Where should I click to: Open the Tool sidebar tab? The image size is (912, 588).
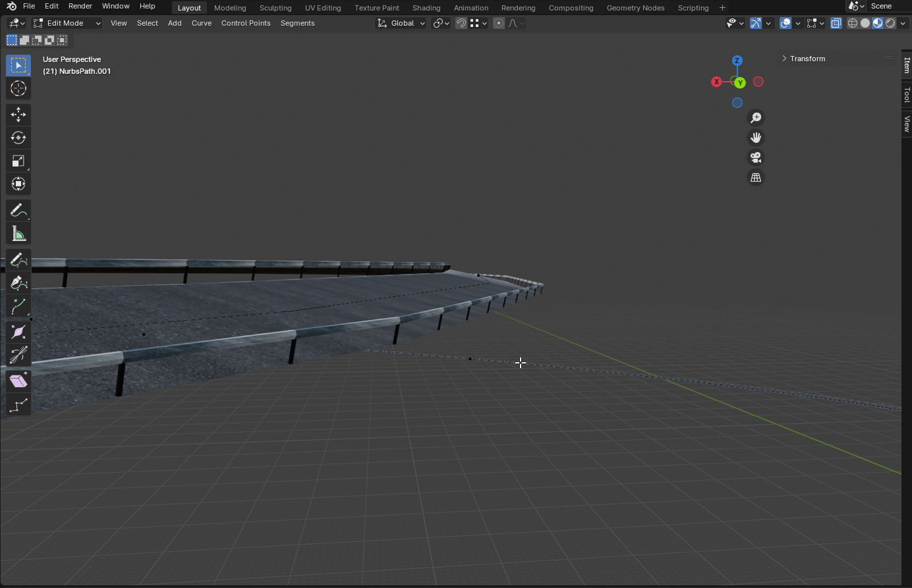(x=907, y=95)
